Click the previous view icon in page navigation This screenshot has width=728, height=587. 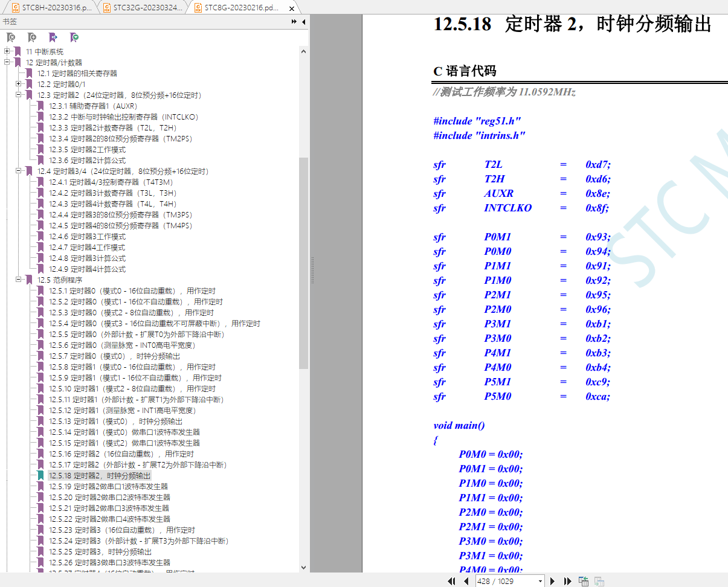click(584, 581)
